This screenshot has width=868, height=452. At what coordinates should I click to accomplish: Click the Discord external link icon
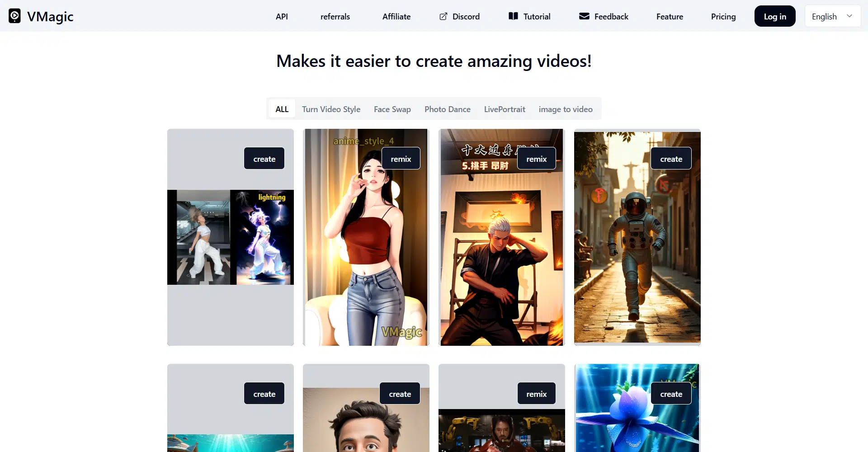pyautogui.click(x=443, y=16)
